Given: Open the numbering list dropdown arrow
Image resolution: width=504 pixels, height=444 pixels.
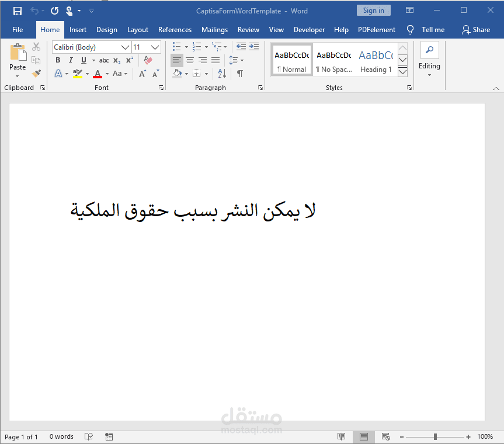Looking at the screenshot, I should [x=206, y=47].
